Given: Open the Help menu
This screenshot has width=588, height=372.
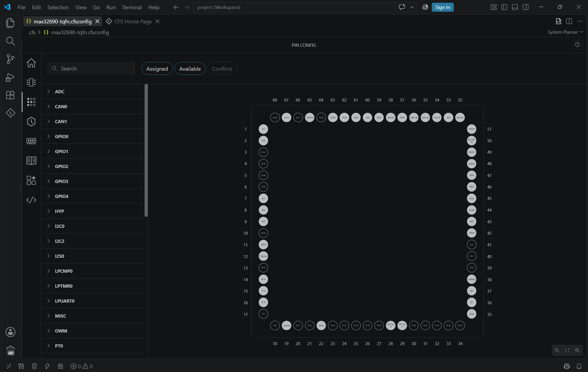Looking at the screenshot, I should pos(154,7).
